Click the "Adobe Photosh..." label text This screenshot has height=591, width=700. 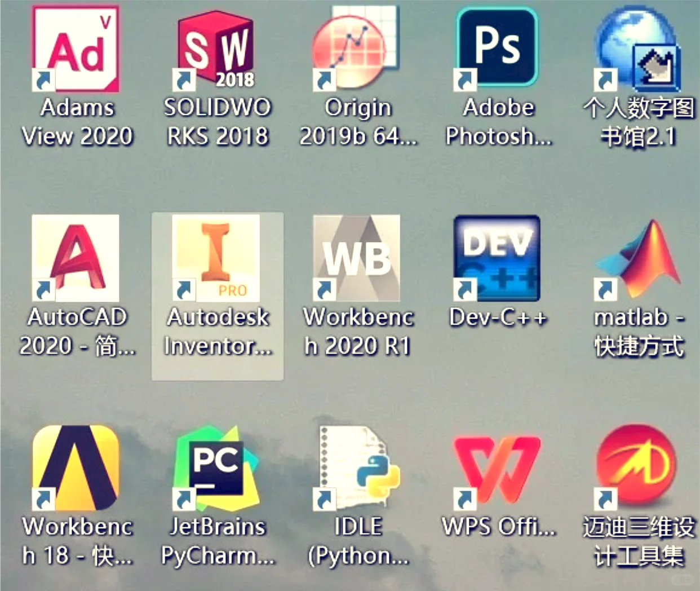click(499, 122)
